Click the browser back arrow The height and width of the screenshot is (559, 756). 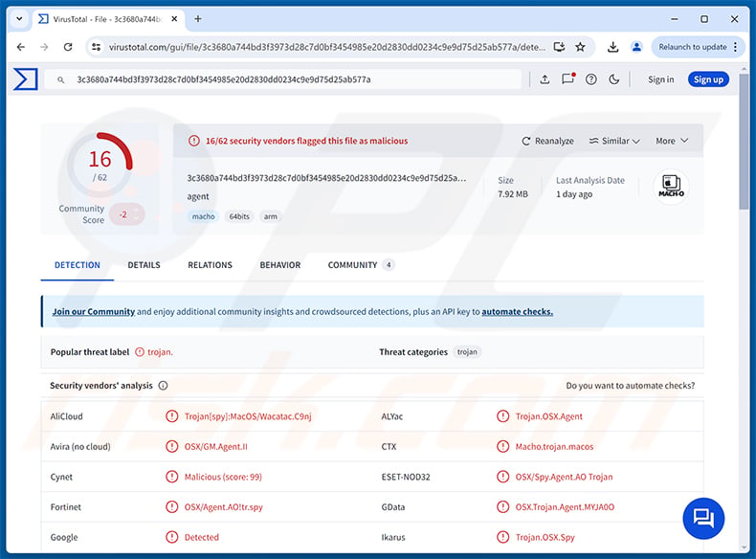point(21,47)
